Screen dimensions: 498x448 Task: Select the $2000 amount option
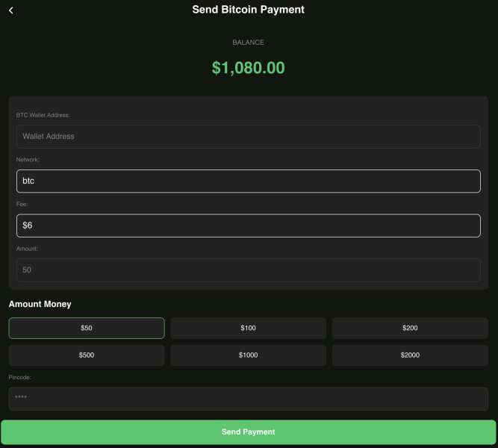[x=410, y=355]
